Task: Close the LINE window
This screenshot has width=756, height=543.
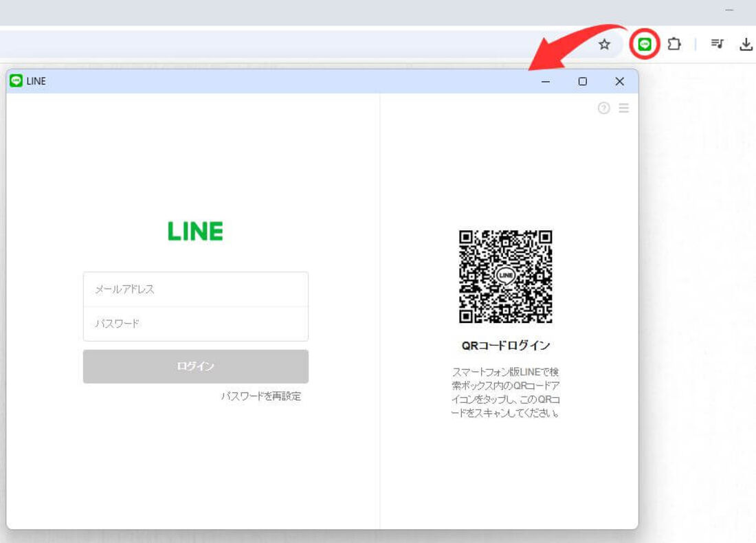Action: click(619, 82)
